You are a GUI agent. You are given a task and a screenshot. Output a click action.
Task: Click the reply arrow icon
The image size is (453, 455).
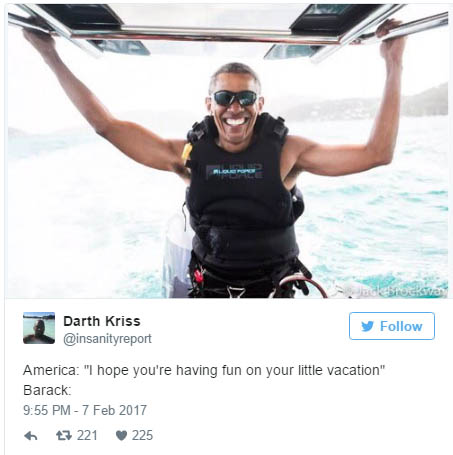tap(31, 436)
